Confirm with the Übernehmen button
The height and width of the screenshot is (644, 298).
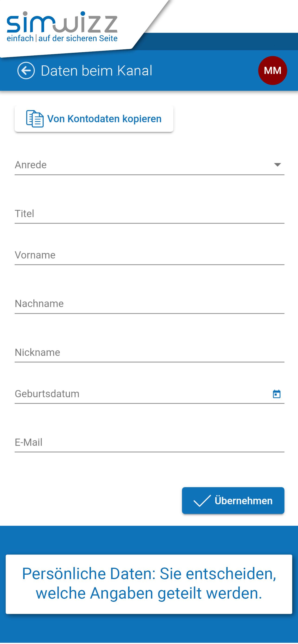coord(233,501)
